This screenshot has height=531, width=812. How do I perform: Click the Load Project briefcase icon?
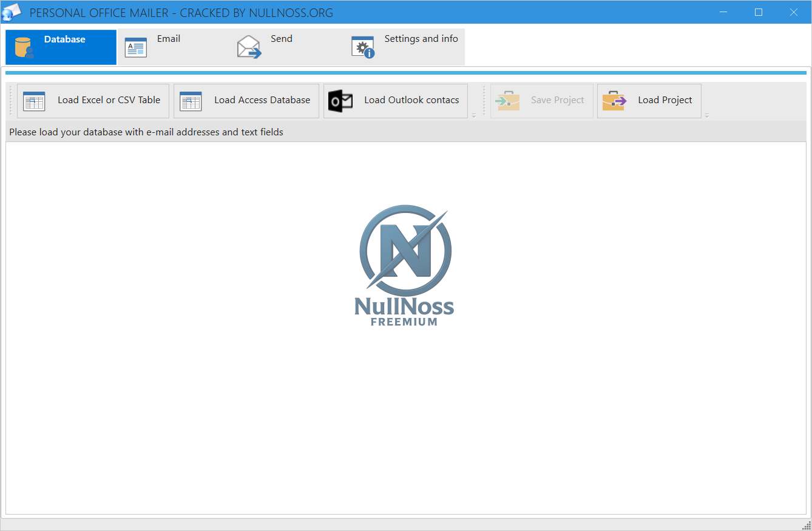click(x=614, y=101)
